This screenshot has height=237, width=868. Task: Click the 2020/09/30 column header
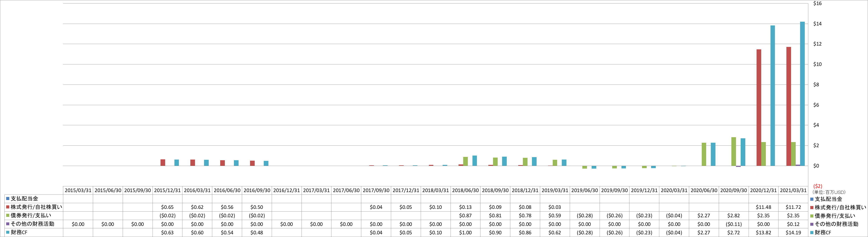point(734,191)
